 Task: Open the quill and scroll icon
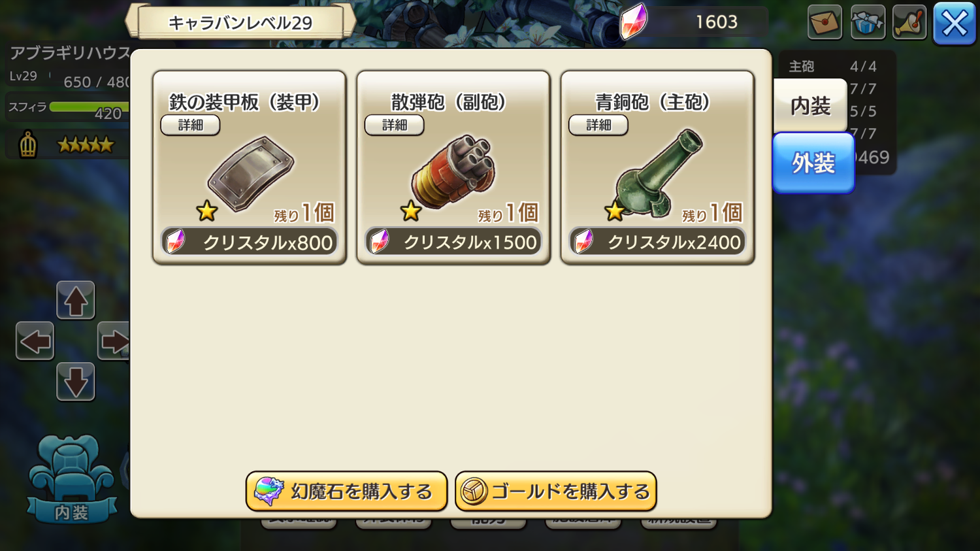click(909, 22)
